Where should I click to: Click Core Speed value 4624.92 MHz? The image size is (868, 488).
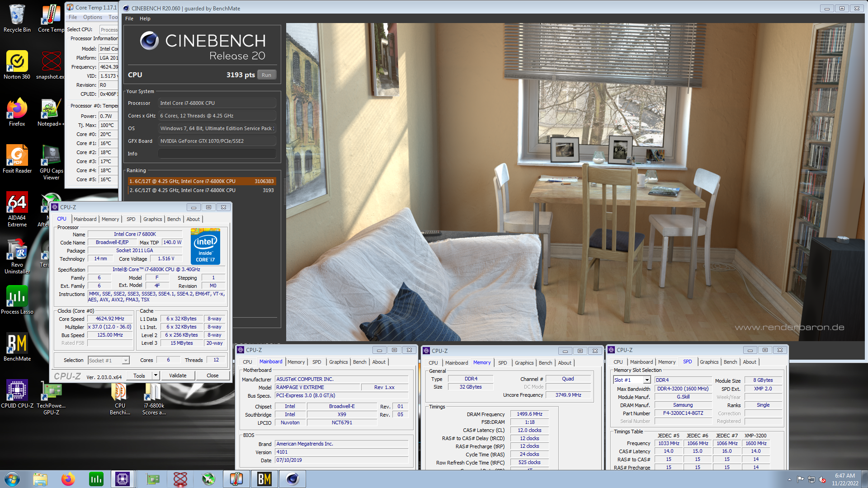point(110,319)
